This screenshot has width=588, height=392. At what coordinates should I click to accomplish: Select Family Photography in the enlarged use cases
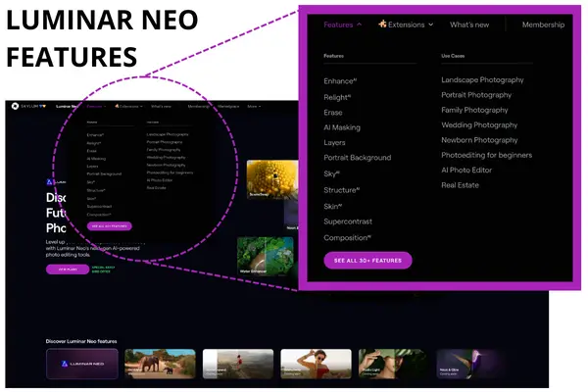474,110
